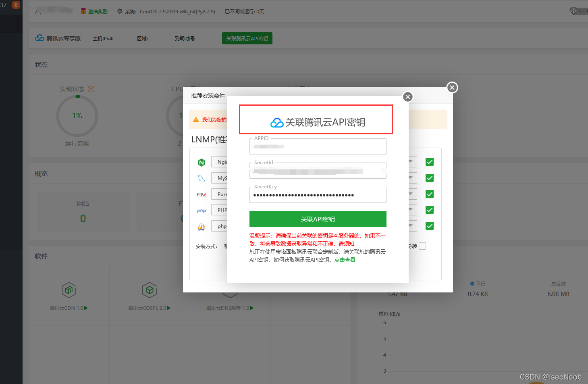The height and width of the screenshot is (384, 588).
Task: Click the 总发送 6.08 MB value
Action: (x=558, y=294)
